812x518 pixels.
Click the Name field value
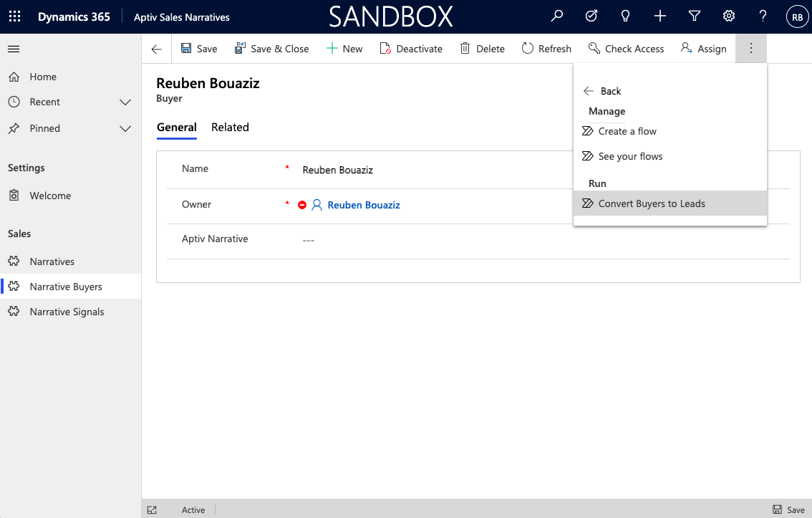pyautogui.click(x=338, y=170)
